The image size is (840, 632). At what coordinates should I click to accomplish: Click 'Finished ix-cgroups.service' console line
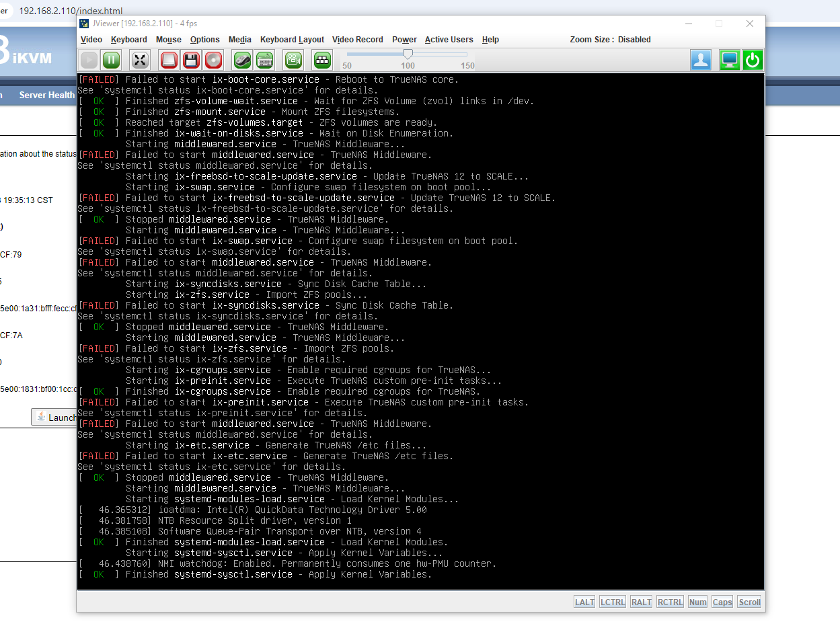pos(279,391)
